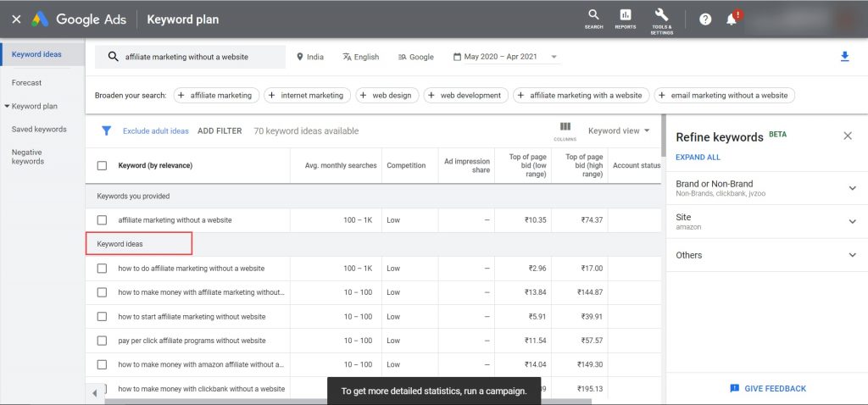Close the Refine keywords panel
Viewport: 868px width, 405px height.
click(x=847, y=136)
